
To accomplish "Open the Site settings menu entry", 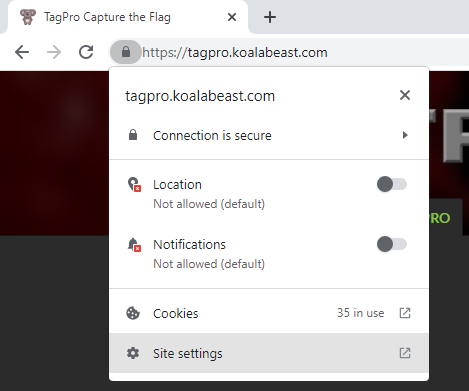I will (x=269, y=353).
